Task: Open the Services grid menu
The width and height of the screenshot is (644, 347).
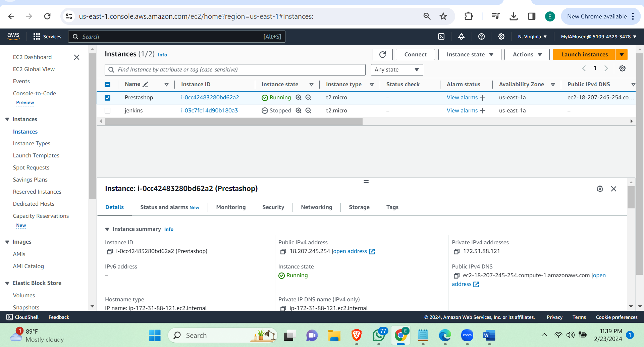Action: (x=47, y=37)
